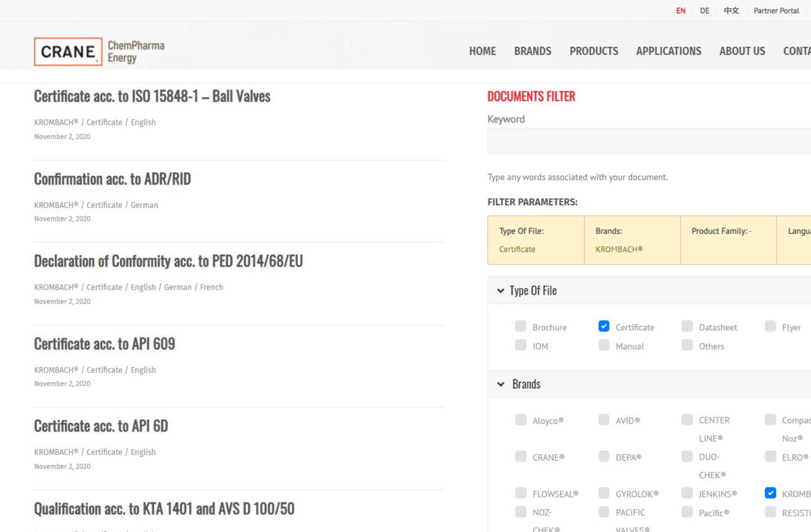Viewport: 811px width, 532px height.
Task: Open Confirmation acc. to ADR/RID document
Action: click(113, 179)
